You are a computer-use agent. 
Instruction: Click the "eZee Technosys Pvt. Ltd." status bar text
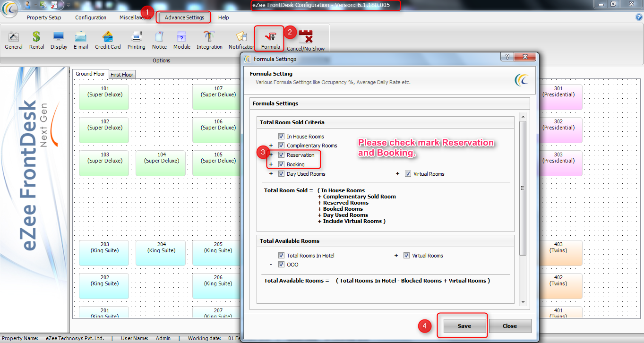pyautogui.click(x=75, y=338)
